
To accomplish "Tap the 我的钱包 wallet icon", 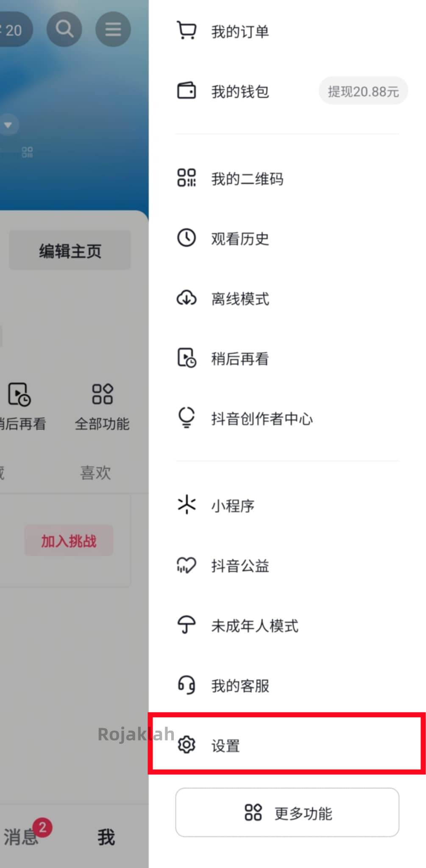I will tap(186, 90).
